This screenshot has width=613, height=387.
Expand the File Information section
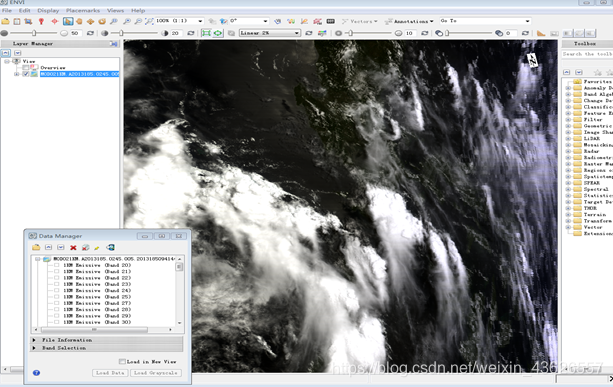(106, 340)
